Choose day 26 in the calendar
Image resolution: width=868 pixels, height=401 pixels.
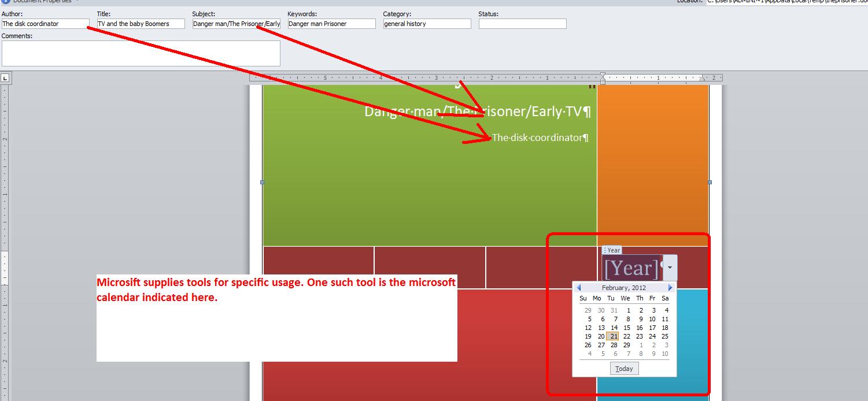click(588, 345)
